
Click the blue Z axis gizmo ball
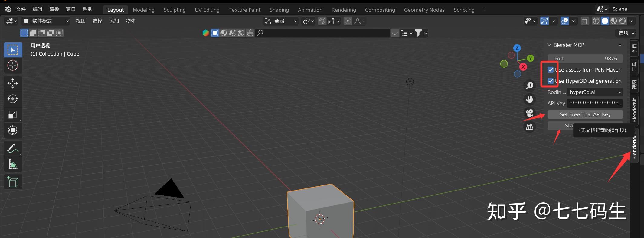click(x=517, y=48)
